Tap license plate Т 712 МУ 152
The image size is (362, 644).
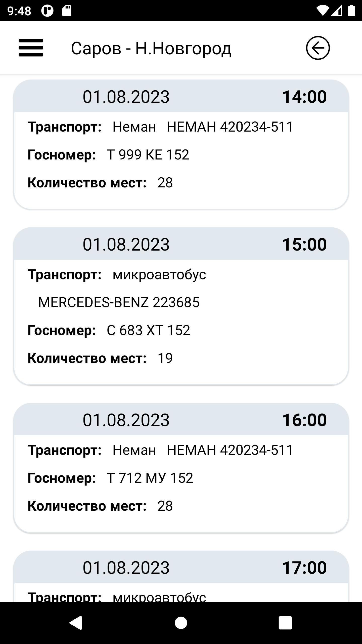pyautogui.click(x=150, y=478)
